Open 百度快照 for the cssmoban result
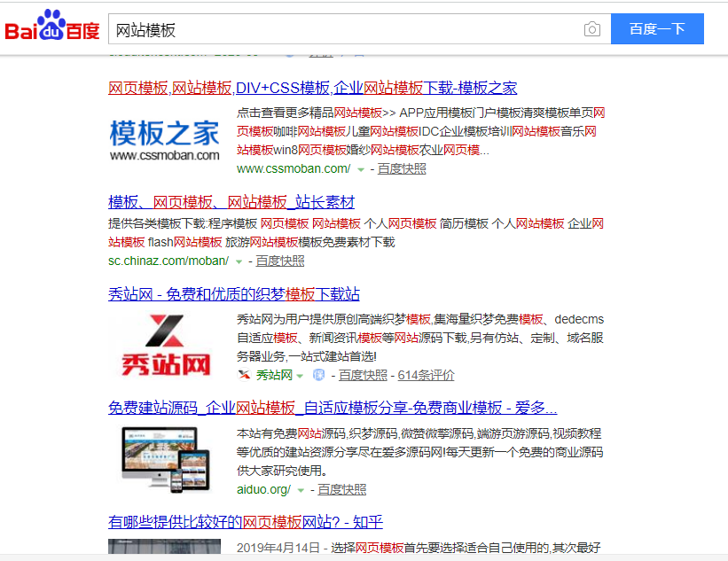The image size is (728, 561). click(402, 169)
